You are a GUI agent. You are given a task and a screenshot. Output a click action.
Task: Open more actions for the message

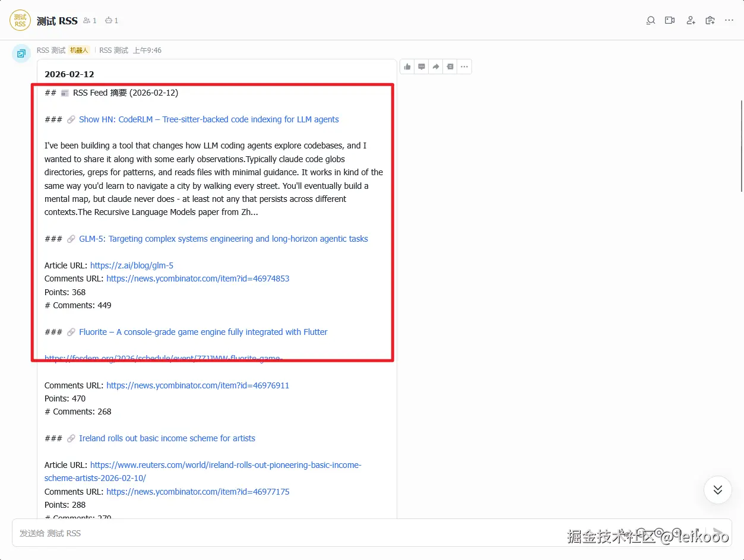tap(464, 67)
